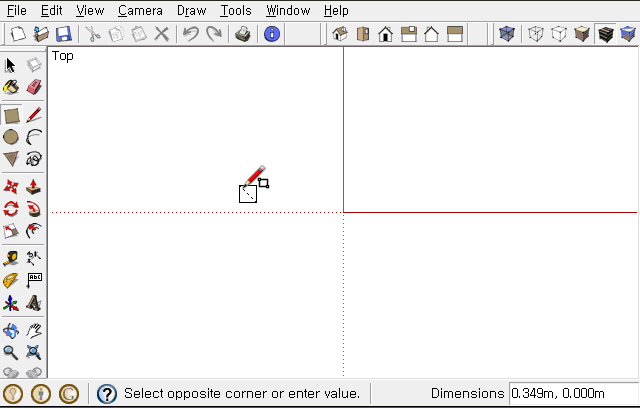The width and height of the screenshot is (640, 408).
Task: Choose the Protractor tool
Action: [x=11, y=281]
